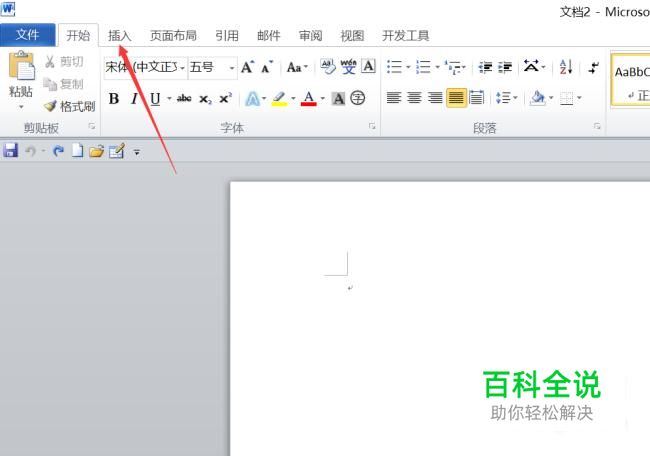The width and height of the screenshot is (650, 456).
Task: Open the 开发工具 tab
Action: 405,36
